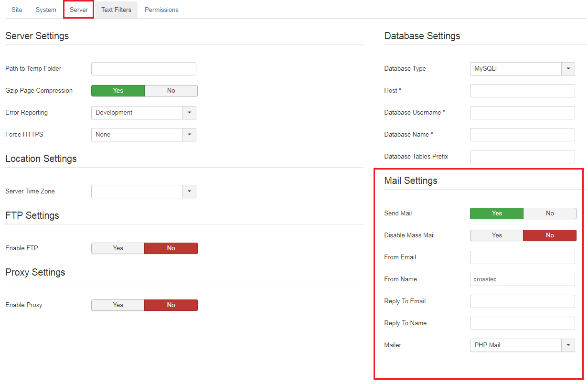This screenshot has height=384, width=588.
Task: Set Send Mail to No
Action: click(x=550, y=213)
